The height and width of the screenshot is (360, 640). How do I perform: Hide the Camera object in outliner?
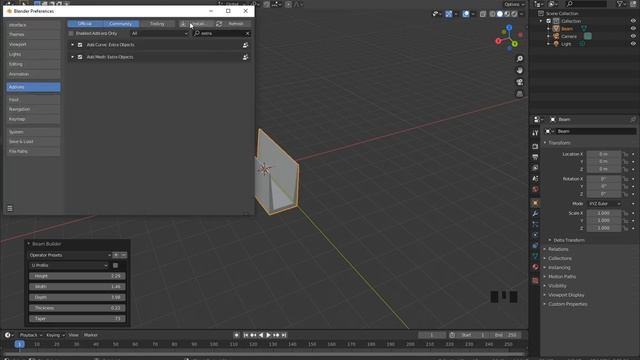633,36
